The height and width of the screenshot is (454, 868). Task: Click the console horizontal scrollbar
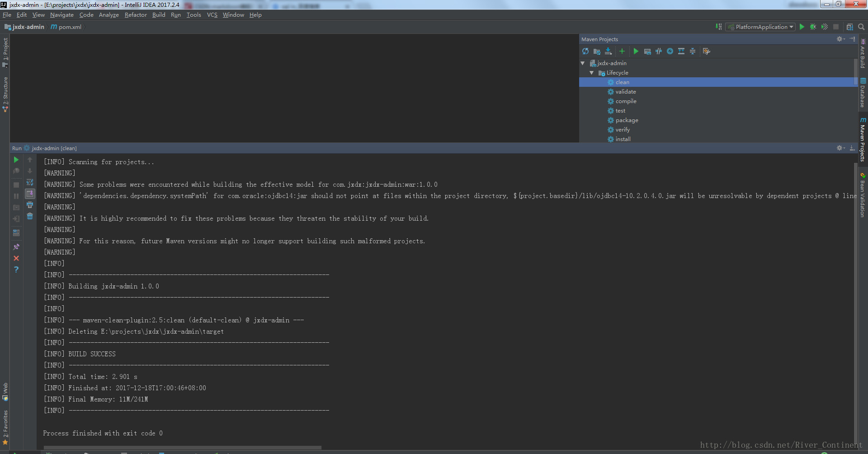183,448
